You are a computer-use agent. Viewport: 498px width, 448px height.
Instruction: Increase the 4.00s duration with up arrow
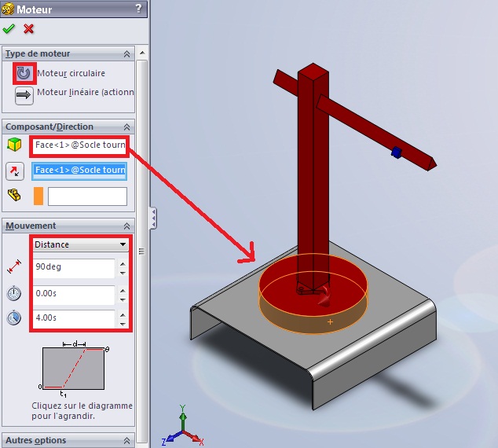[122, 314]
